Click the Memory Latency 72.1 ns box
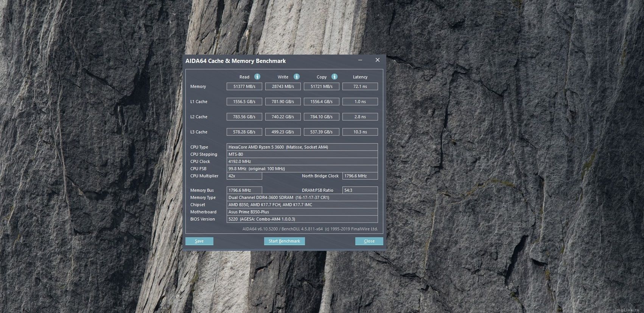 360,86
